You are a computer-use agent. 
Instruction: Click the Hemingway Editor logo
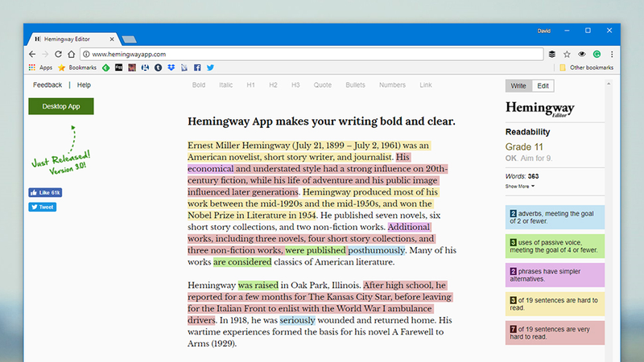pos(539,109)
